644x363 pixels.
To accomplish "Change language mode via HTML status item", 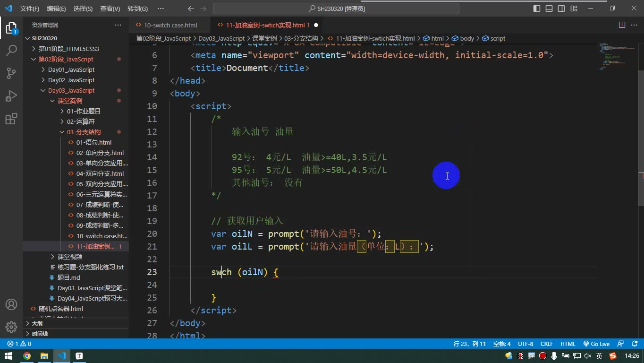I will tap(568, 344).
